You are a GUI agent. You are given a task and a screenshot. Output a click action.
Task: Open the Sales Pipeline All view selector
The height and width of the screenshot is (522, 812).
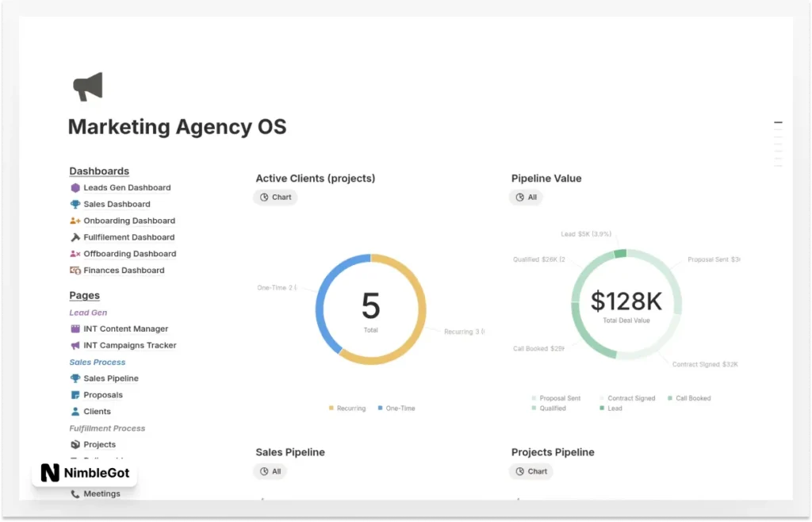270,471
